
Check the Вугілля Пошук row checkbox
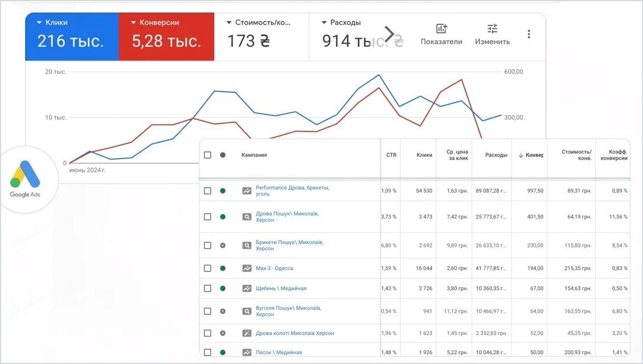click(x=207, y=311)
